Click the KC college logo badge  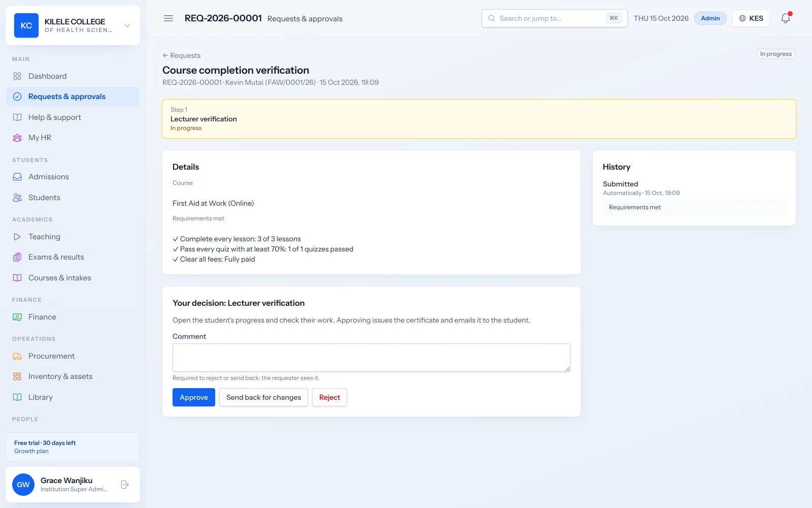[26, 25]
